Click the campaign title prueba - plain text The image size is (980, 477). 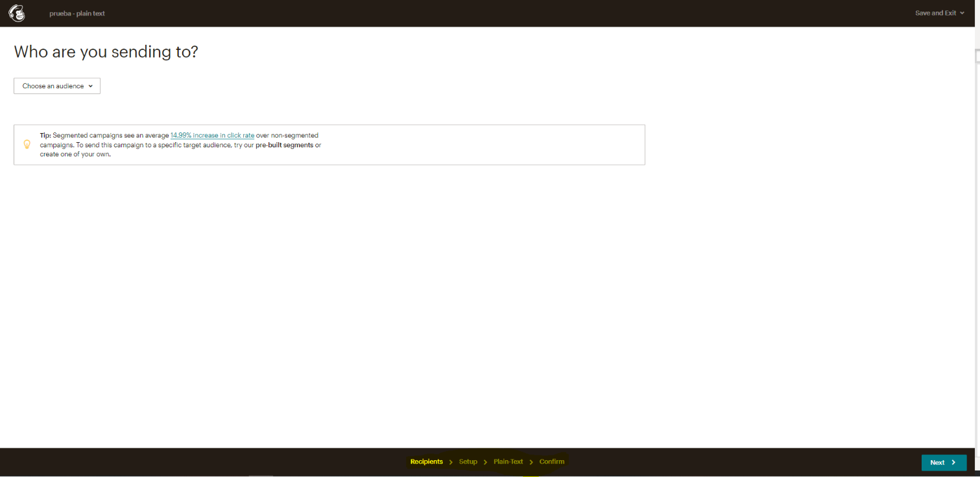77,13
